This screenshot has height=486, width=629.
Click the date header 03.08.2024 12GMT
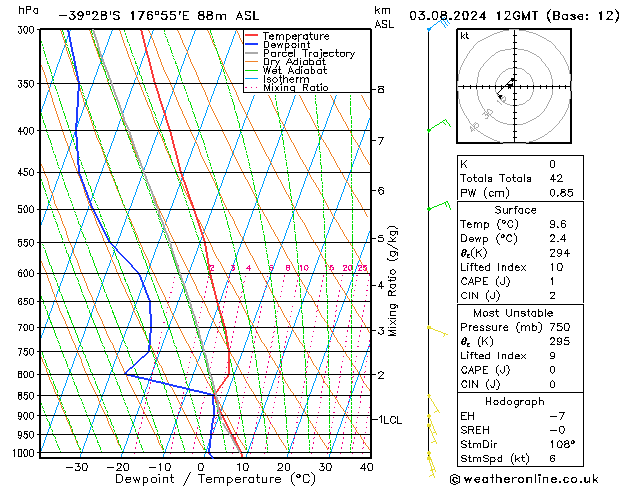point(510,16)
